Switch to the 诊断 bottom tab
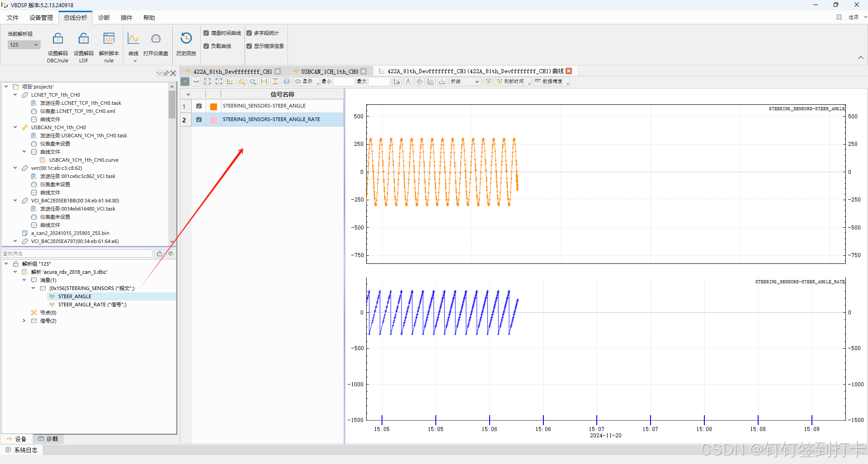 (x=48, y=439)
